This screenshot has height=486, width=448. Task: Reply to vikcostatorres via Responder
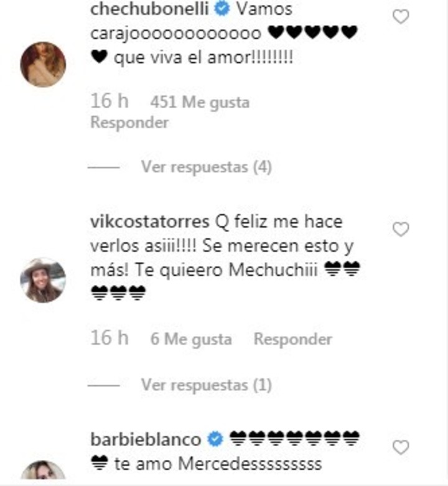click(x=293, y=339)
